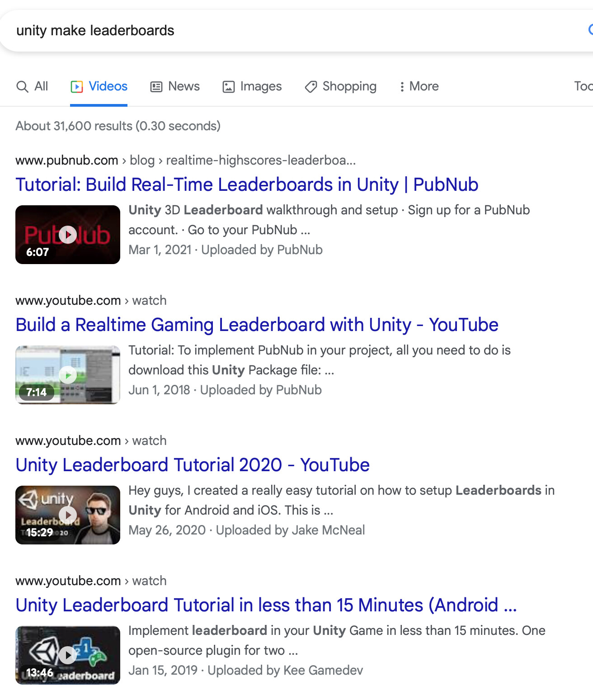
Task: Click the snippet 'Tutorial: To implement PubNub in your project'
Action: (x=320, y=360)
